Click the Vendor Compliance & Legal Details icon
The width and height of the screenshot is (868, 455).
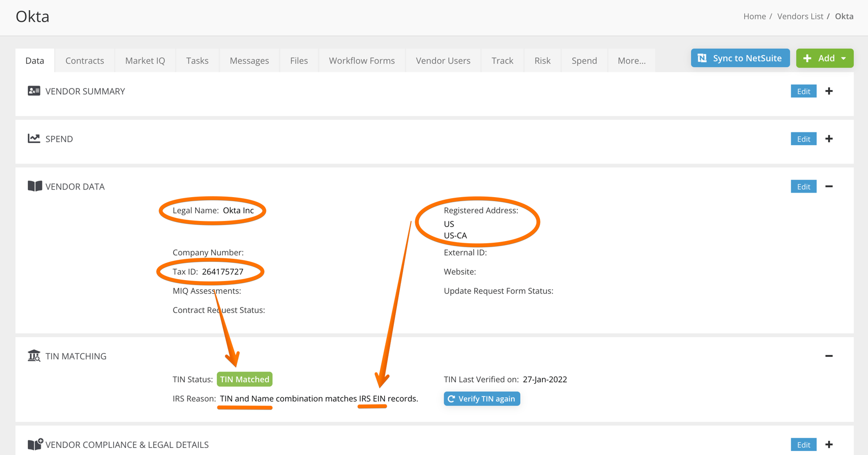tap(35, 444)
